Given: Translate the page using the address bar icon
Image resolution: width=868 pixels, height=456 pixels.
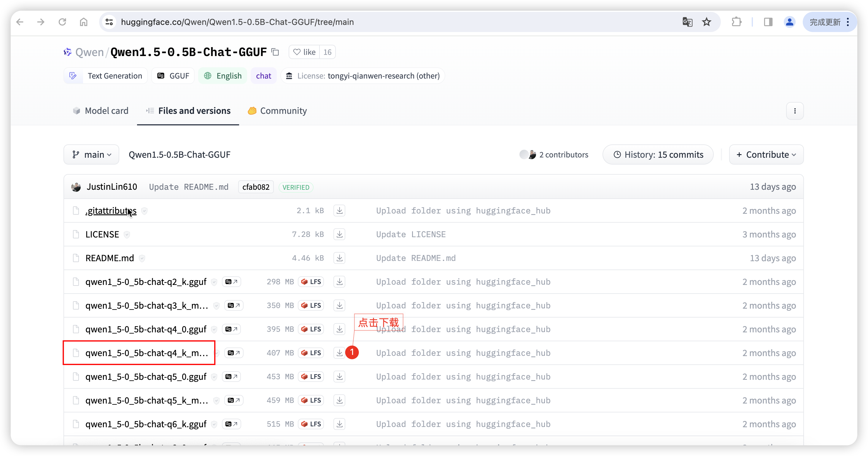Looking at the screenshot, I should [687, 22].
